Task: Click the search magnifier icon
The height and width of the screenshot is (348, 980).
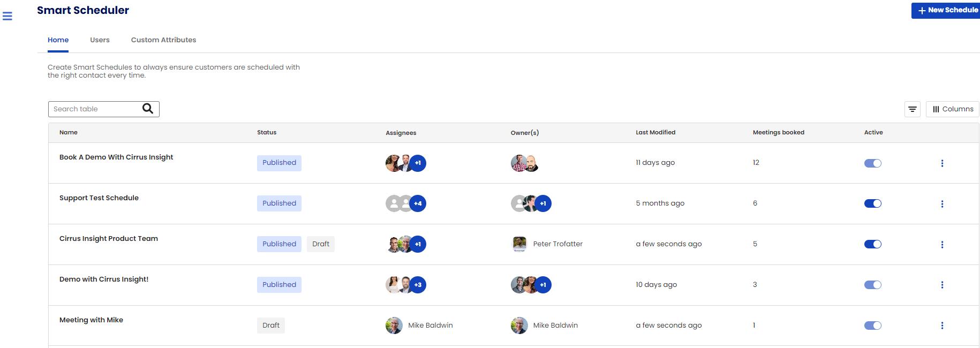Action: pos(148,109)
